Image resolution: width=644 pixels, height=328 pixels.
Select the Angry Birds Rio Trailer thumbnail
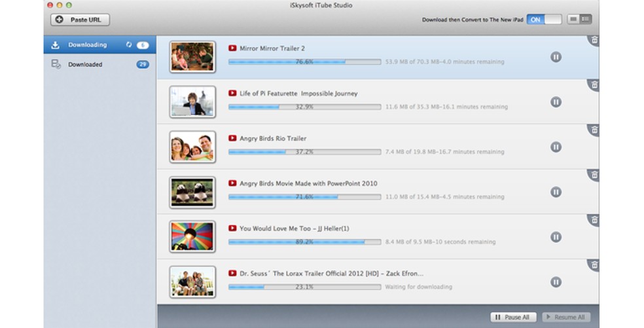coord(192,147)
